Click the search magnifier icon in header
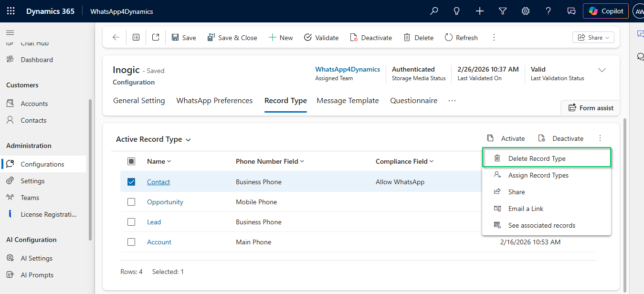Viewport: 644px width, 294px height. 434,11
